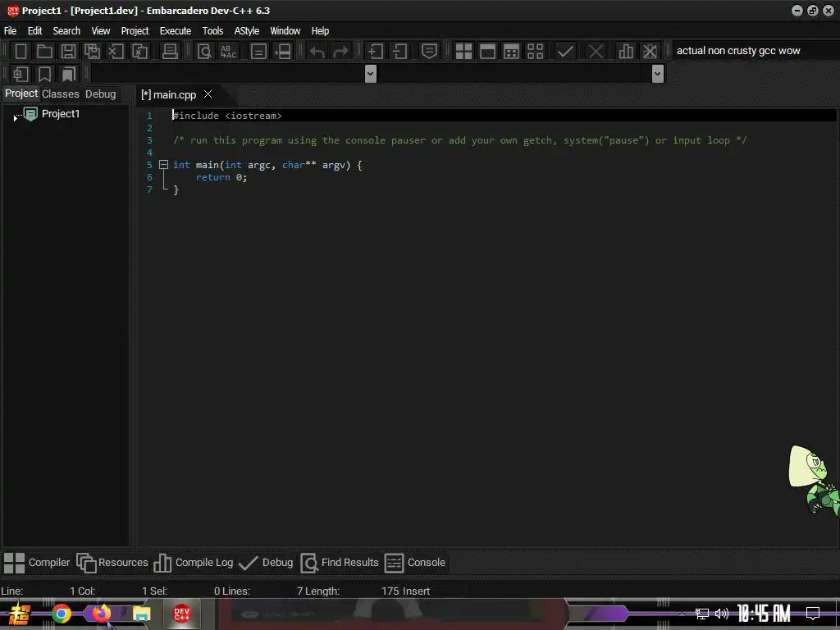The width and height of the screenshot is (840, 630).
Task: Click the Stop Execution X icon
Action: point(596,52)
